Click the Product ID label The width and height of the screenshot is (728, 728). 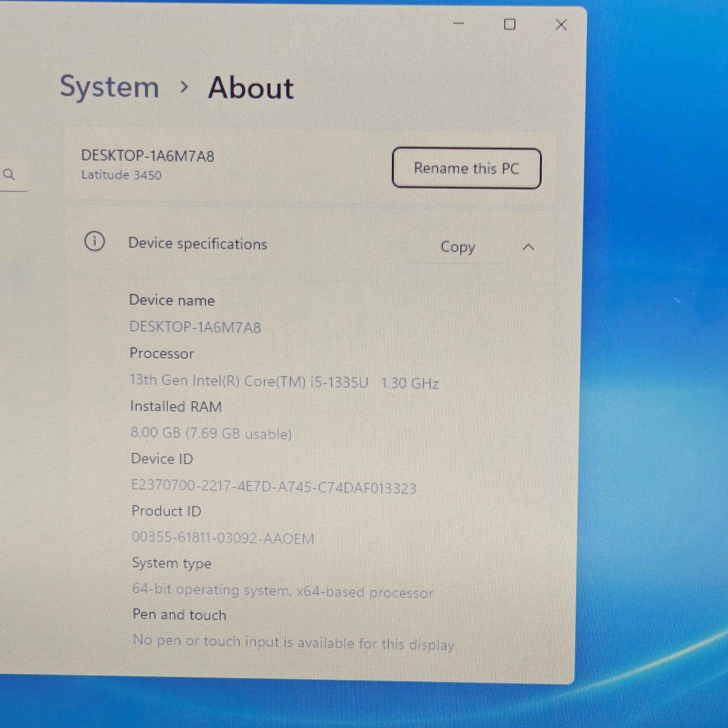(x=166, y=511)
